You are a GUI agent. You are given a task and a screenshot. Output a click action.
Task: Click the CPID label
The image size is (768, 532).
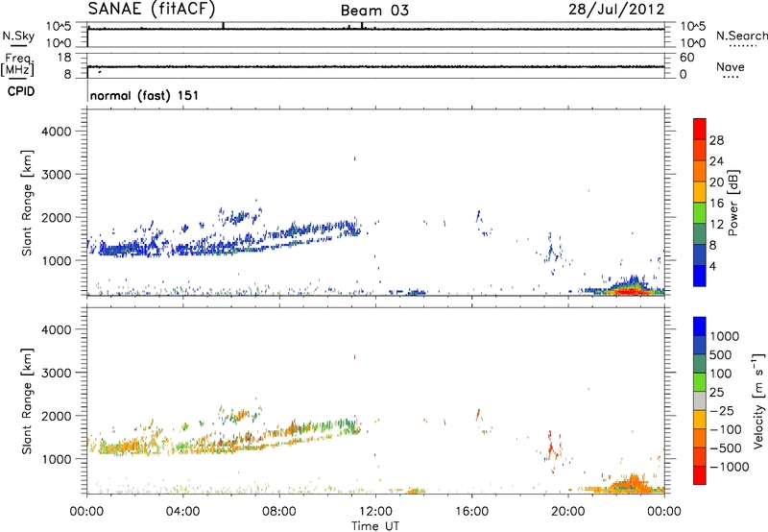click(x=21, y=91)
